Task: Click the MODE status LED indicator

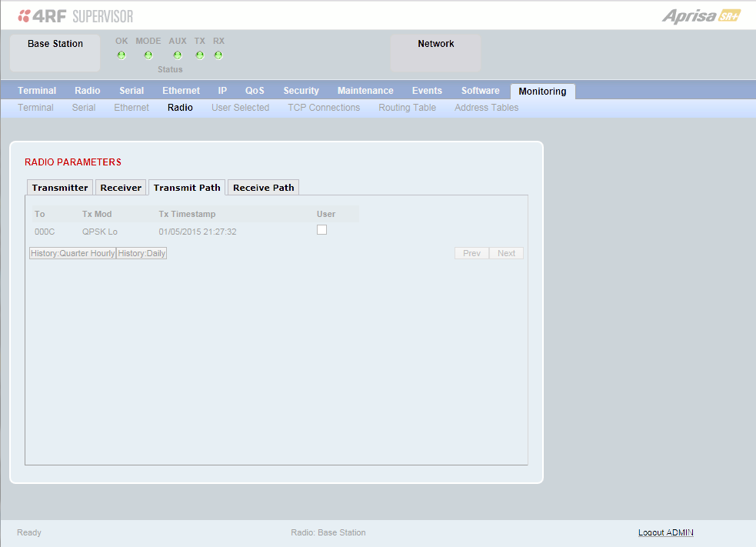Action: 148,55
